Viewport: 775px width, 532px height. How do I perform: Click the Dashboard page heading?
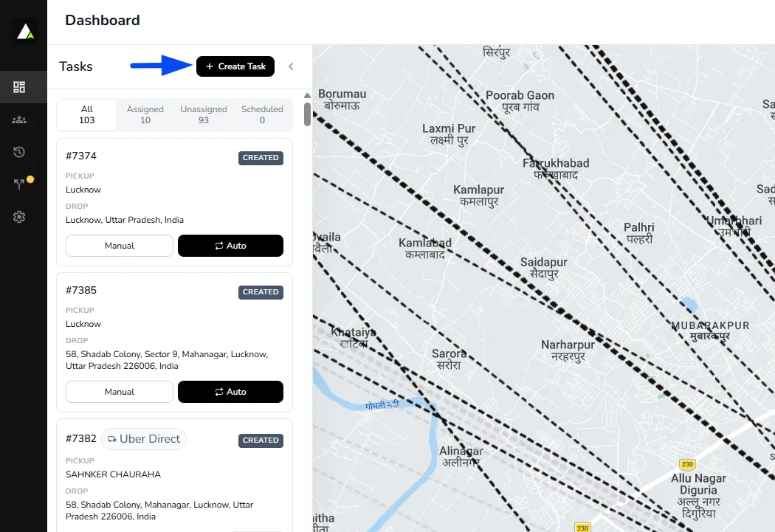pos(103,20)
